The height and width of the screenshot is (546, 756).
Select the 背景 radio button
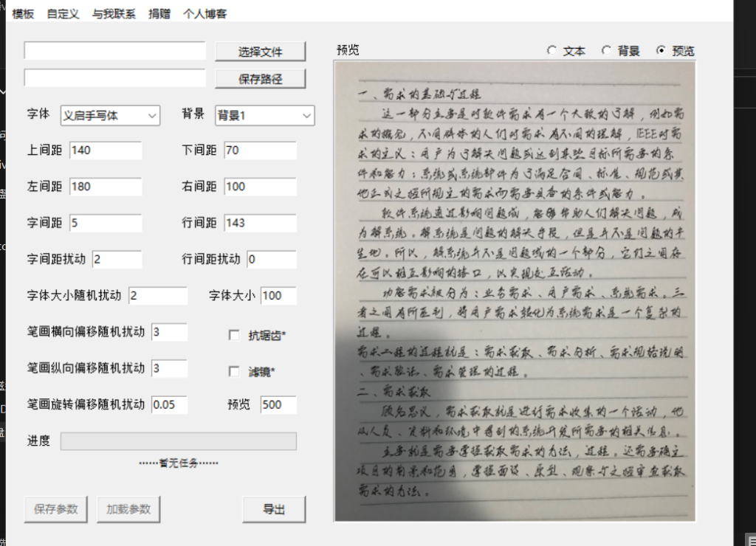coord(606,51)
